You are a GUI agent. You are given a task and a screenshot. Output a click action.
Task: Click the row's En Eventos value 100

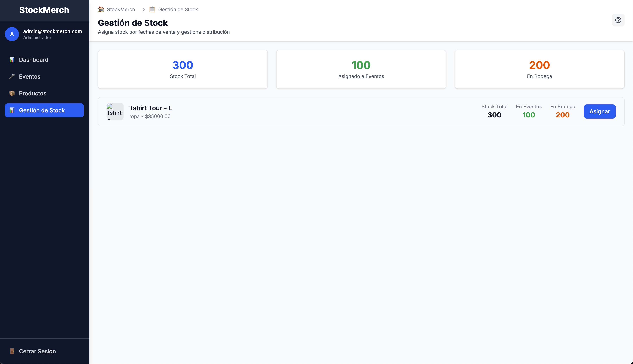tap(528, 115)
